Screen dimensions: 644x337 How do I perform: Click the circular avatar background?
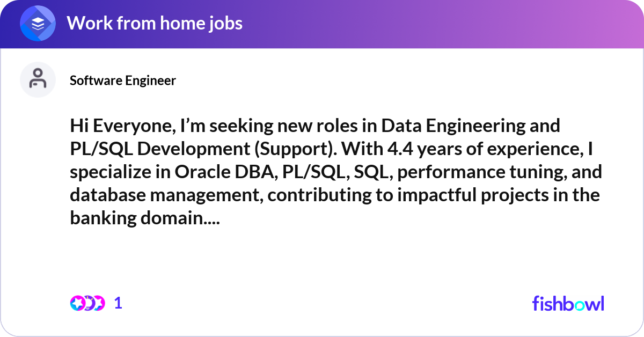38,79
